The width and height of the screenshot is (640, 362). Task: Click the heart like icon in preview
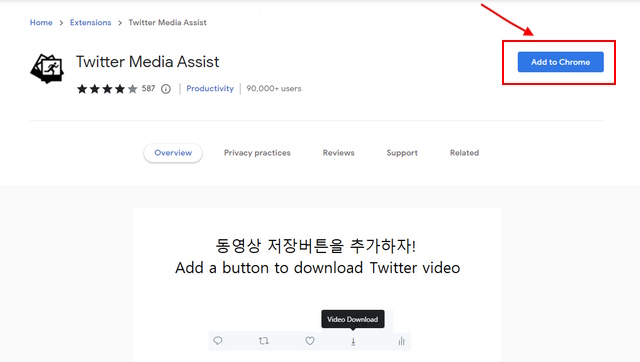[x=310, y=341]
